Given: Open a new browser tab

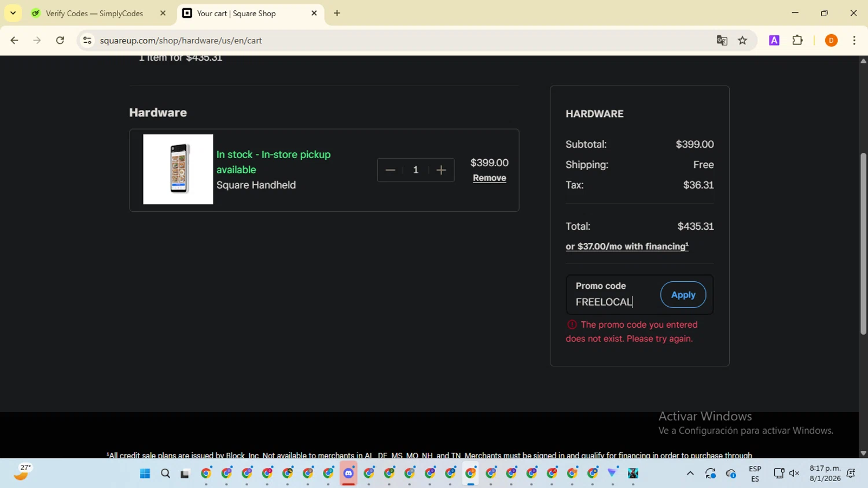Looking at the screenshot, I should coord(337,13).
